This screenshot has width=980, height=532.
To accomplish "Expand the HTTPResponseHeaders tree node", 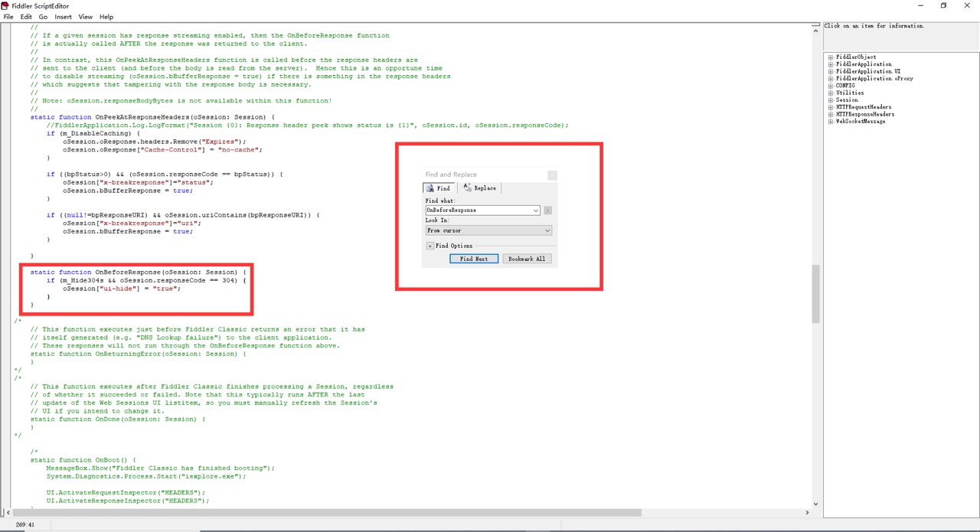I will click(831, 114).
